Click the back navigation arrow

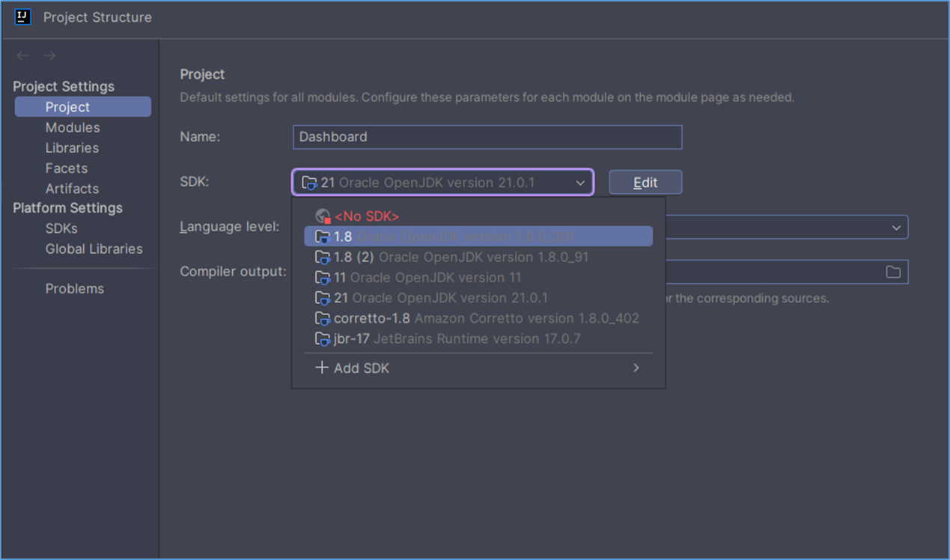coord(23,56)
